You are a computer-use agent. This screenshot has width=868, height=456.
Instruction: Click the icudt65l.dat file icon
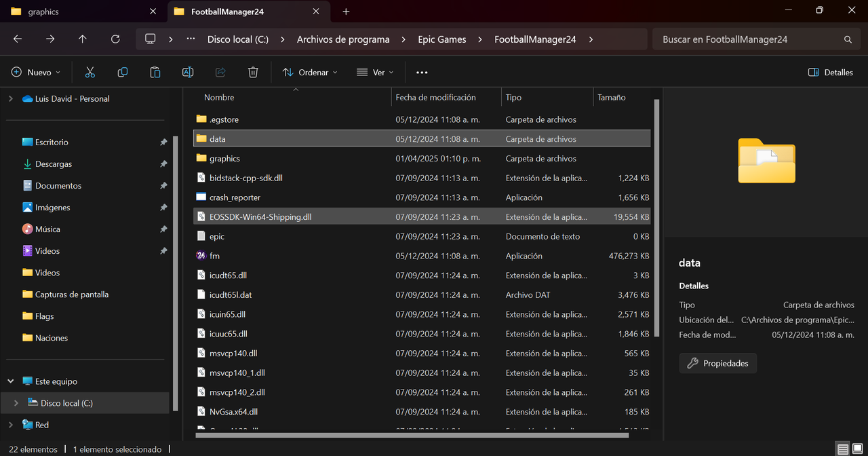click(x=201, y=294)
